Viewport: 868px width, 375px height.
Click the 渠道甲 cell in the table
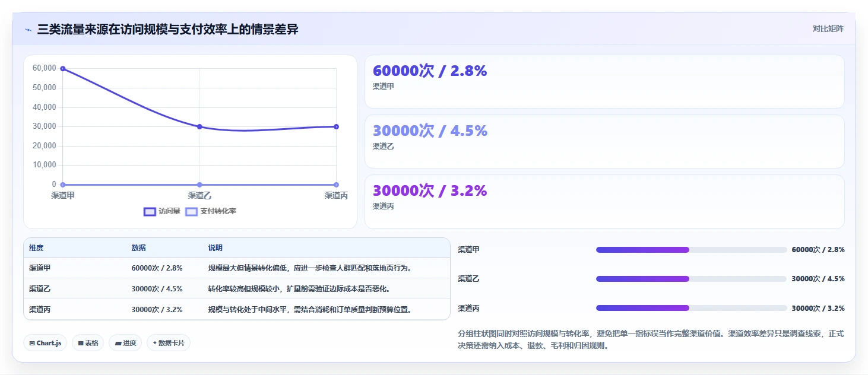[x=40, y=268]
